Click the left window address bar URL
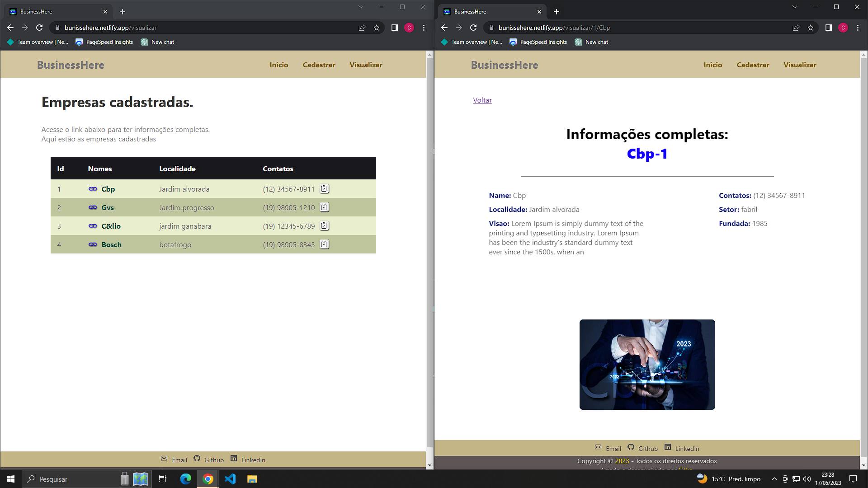The image size is (868, 488). pos(110,28)
